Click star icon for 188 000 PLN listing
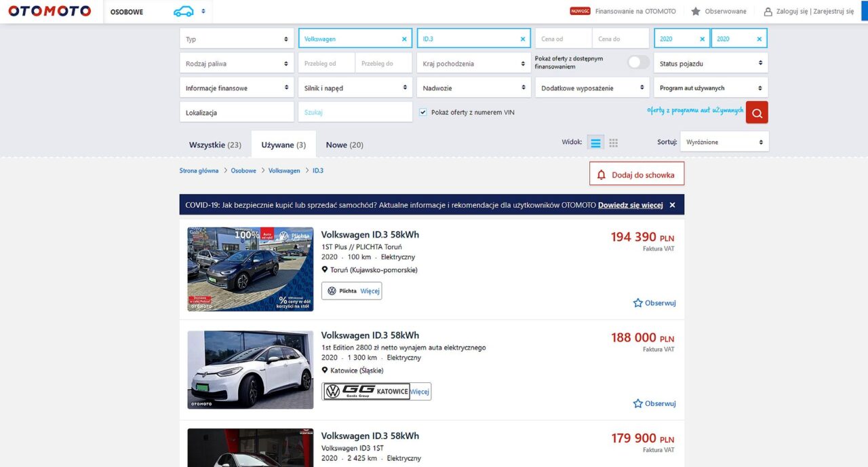Screen dimensions: 868x467 coord(637,403)
